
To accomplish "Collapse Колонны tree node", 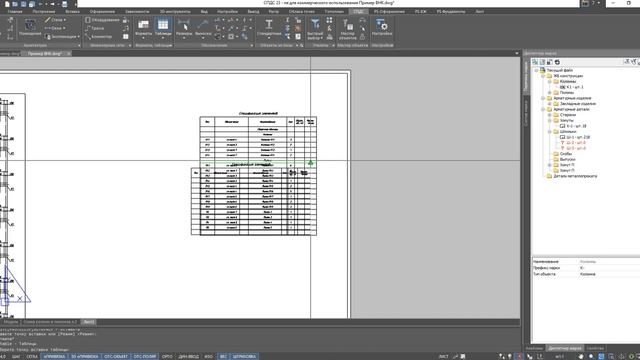I will pos(550,82).
